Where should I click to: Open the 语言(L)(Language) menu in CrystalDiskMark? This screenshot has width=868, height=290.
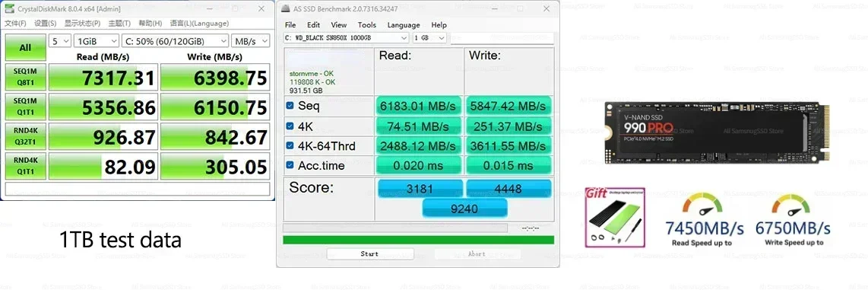coord(199,24)
